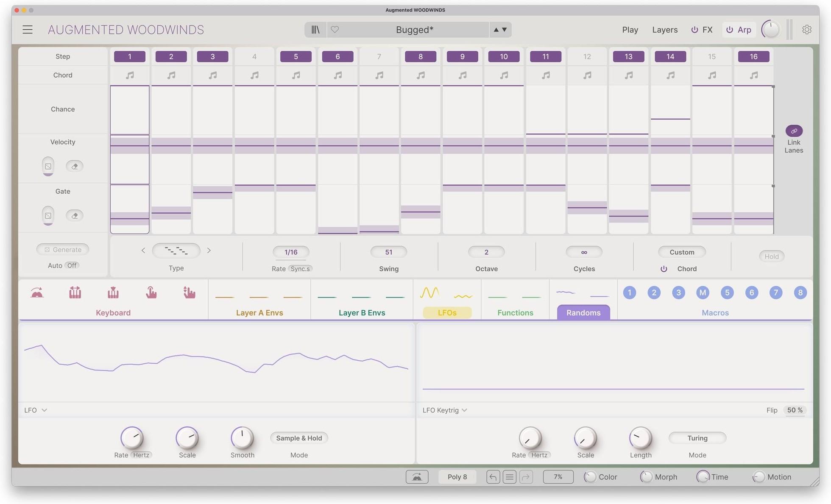Click the Velocity lane eraser icon
This screenshot has width=831, height=504.
pos(75,166)
